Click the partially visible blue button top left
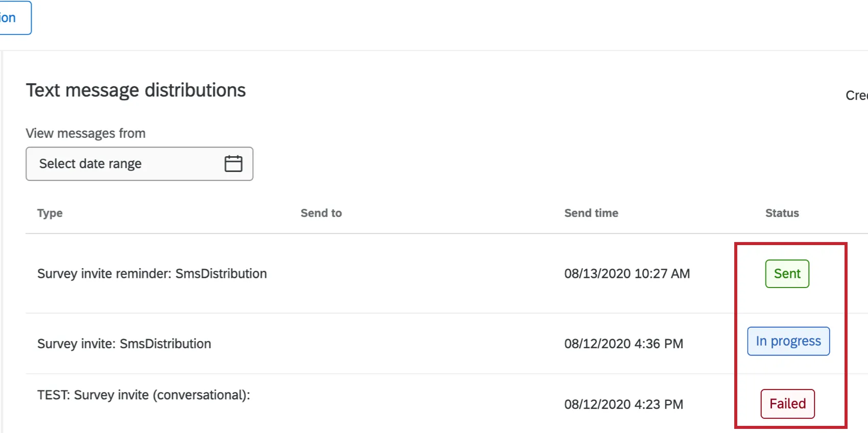The height and width of the screenshot is (433, 868). click(x=13, y=17)
